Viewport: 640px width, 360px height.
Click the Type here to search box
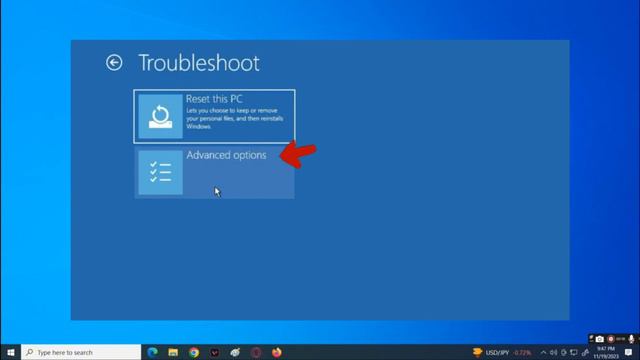click(81, 352)
